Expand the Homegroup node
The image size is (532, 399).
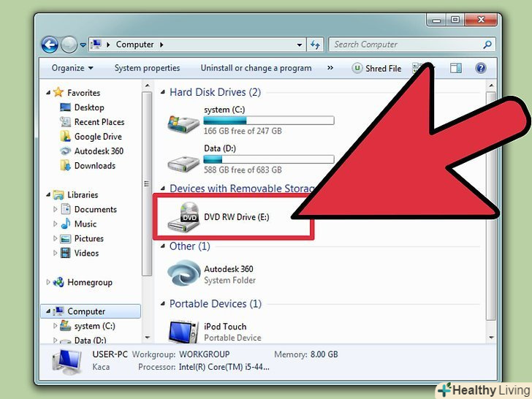[x=48, y=282]
